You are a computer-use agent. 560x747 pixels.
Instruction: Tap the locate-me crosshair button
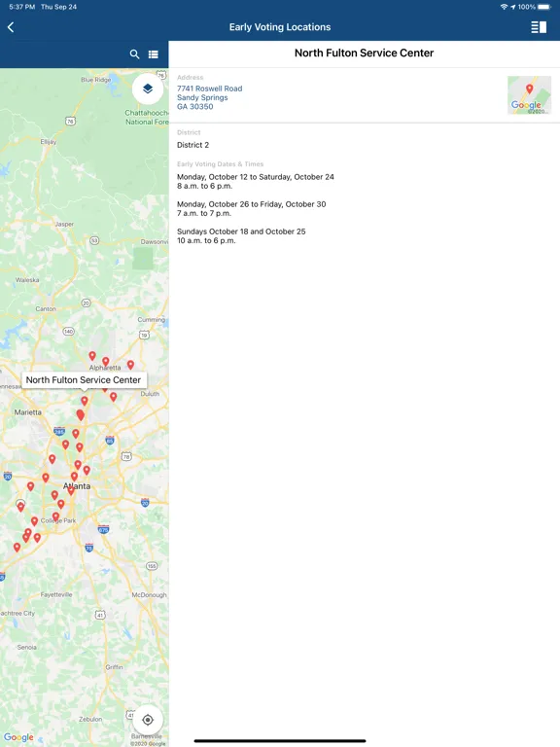(148, 720)
